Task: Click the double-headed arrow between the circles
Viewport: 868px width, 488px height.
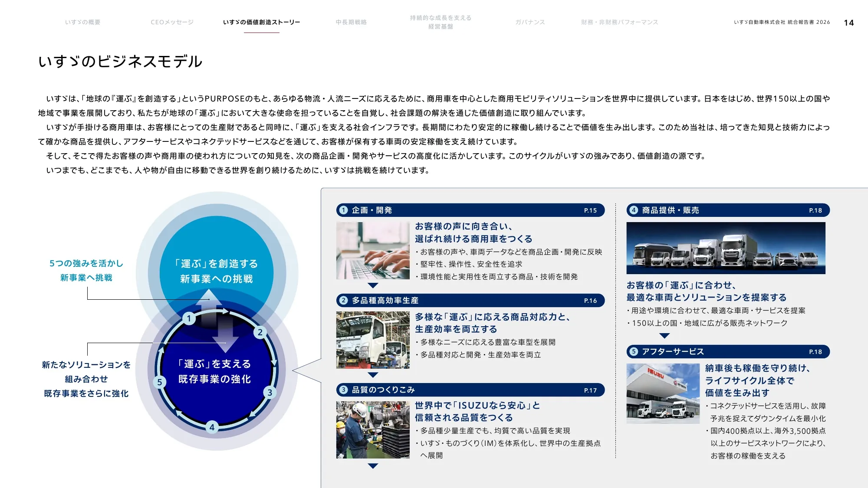Action: [x=216, y=320]
